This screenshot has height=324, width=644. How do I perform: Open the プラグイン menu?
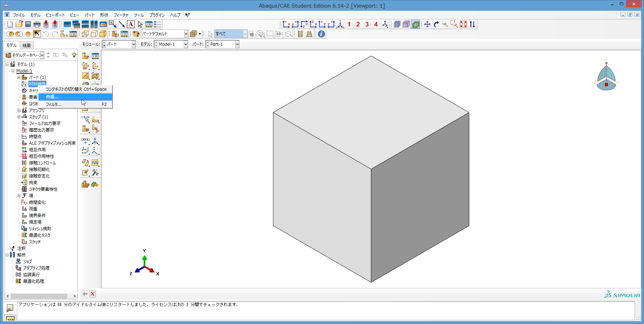(157, 15)
